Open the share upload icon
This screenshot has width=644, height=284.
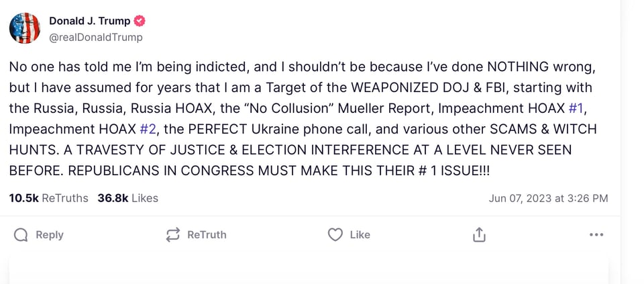coord(479,234)
